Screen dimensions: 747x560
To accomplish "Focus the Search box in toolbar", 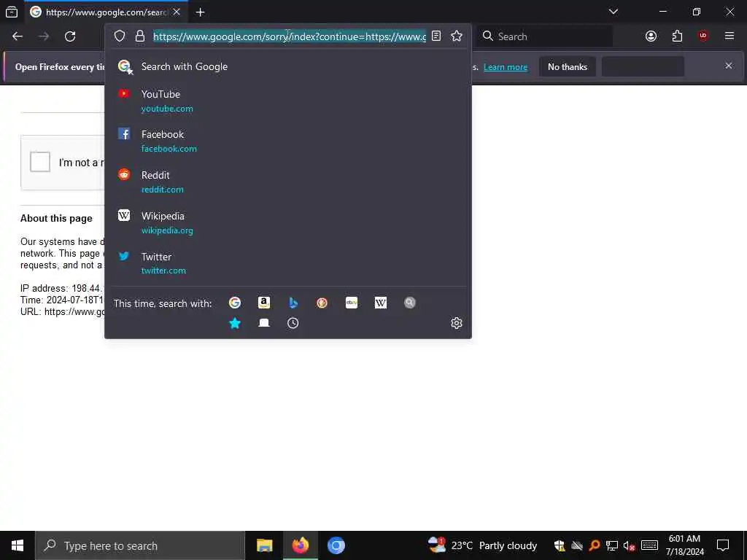I will [x=544, y=36].
